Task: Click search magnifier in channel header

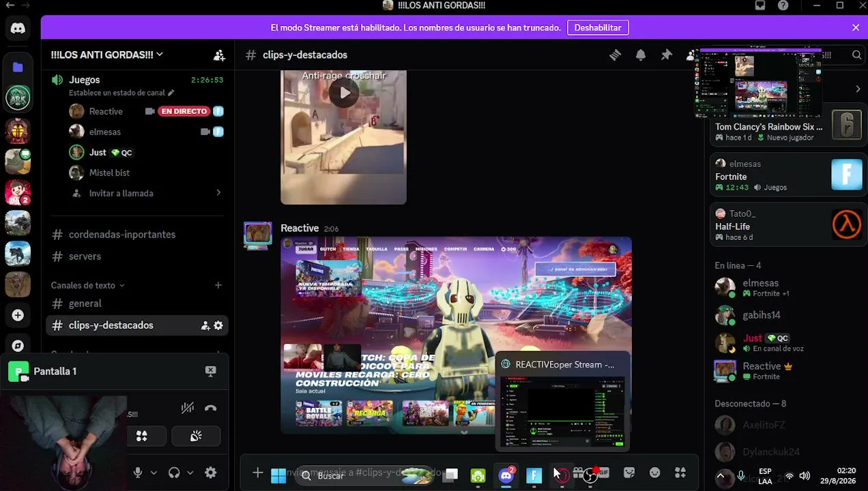Action: pyautogui.click(x=856, y=55)
